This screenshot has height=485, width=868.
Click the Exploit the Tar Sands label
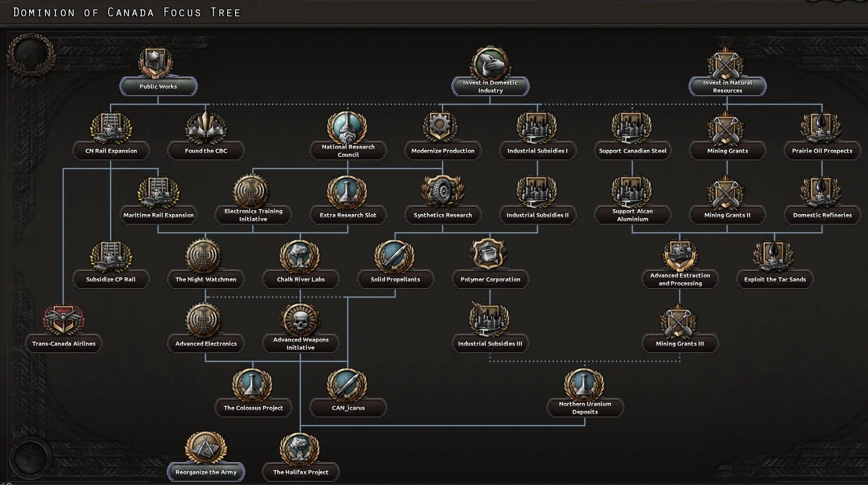click(x=775, y=279)
